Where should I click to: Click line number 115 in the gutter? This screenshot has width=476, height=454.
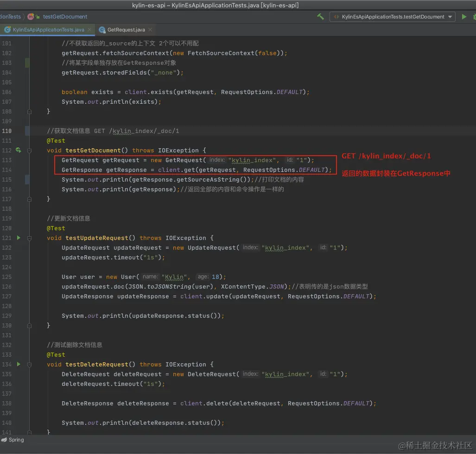point(6,180)
